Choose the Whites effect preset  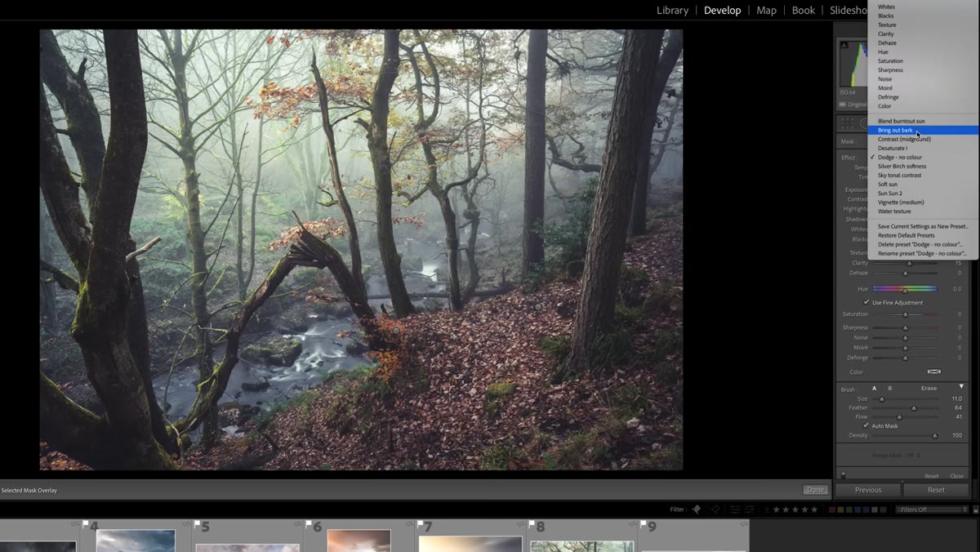coord(923,7)
